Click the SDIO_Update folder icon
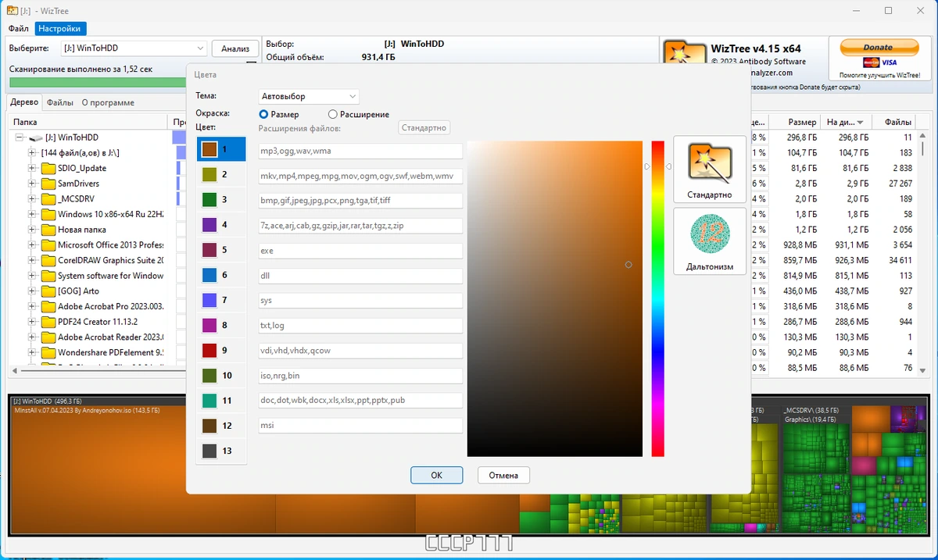Screen dimensions: 938x560 point(48,168)
